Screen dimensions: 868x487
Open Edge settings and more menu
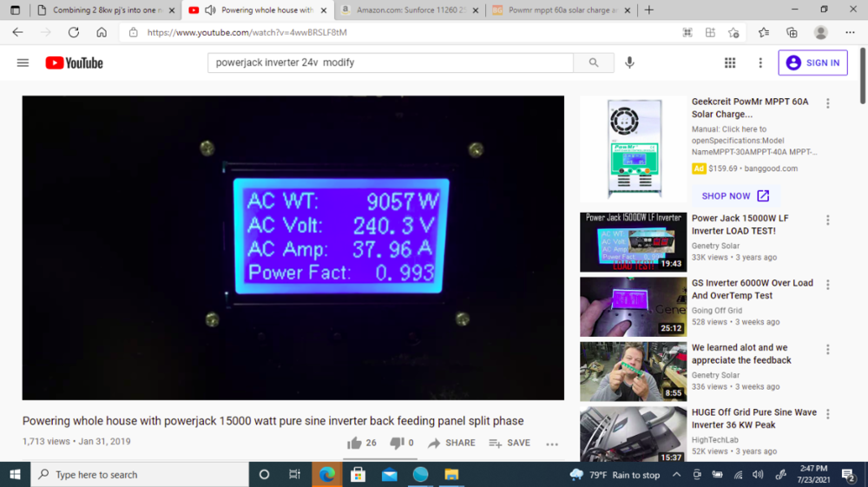click(850, 33)
